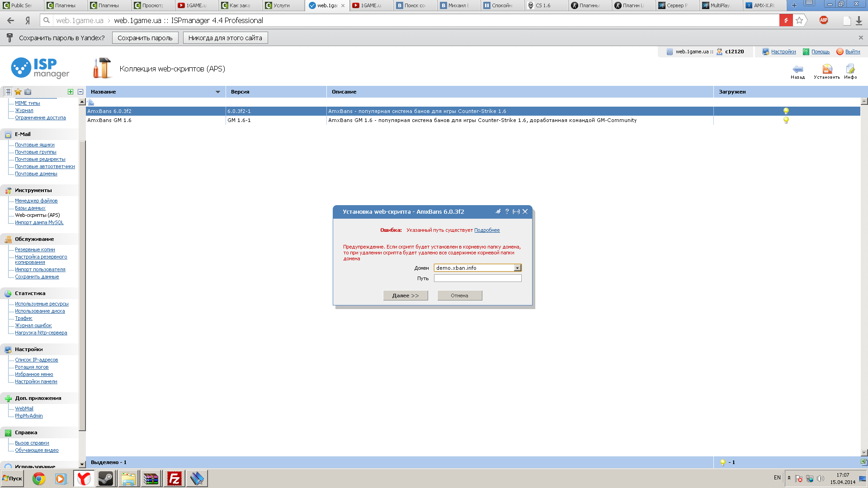The image size is (868, 488).
Task: Click the star favorites icon in sidebar
Action: pos(18,92)
